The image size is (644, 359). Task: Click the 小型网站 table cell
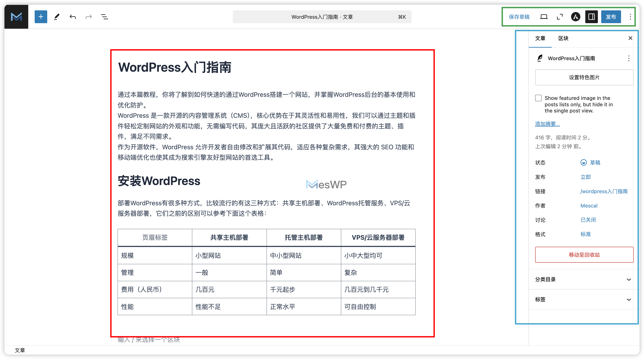[229, 256]
